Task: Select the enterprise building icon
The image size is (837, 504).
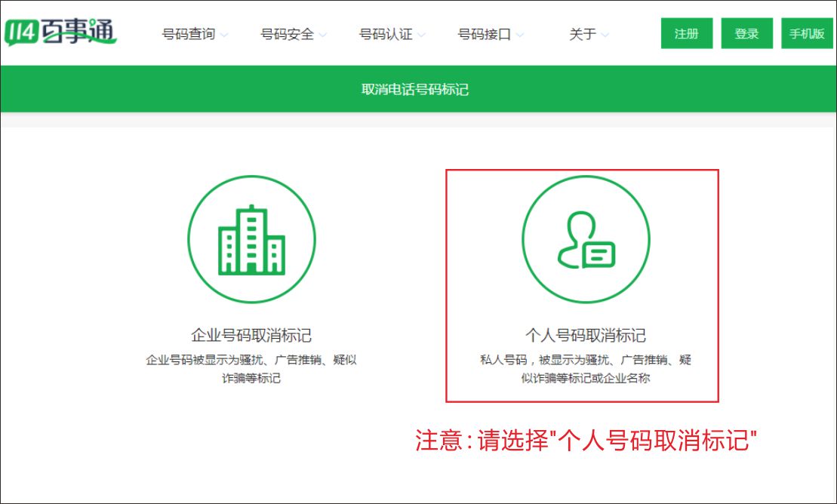Action: 251,240
